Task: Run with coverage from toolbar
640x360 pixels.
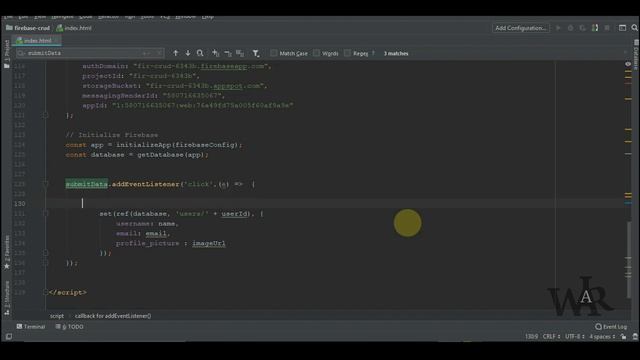Action: [x=582, y=28]
